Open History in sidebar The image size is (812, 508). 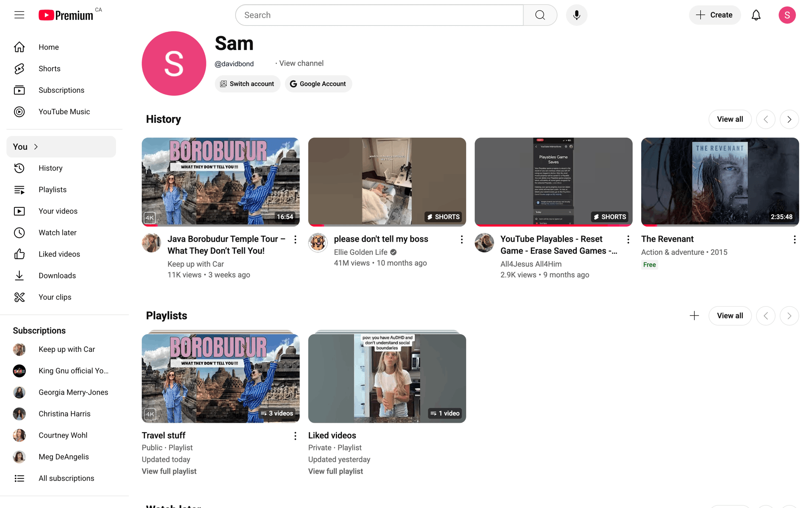(61, 168)
